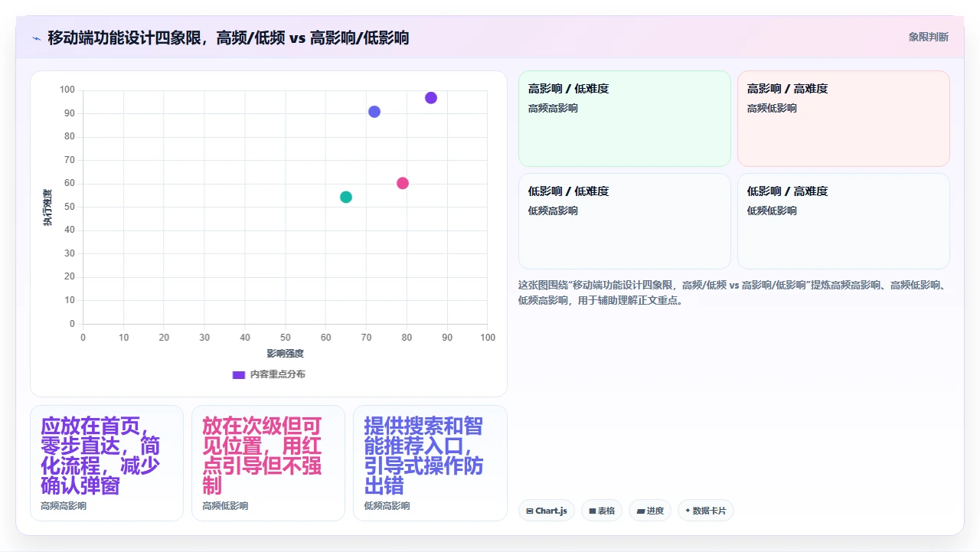980x552 pixels.
Task: Click the lightning icon beside the title
Action: pyautogui.click(x=36, y=38)
